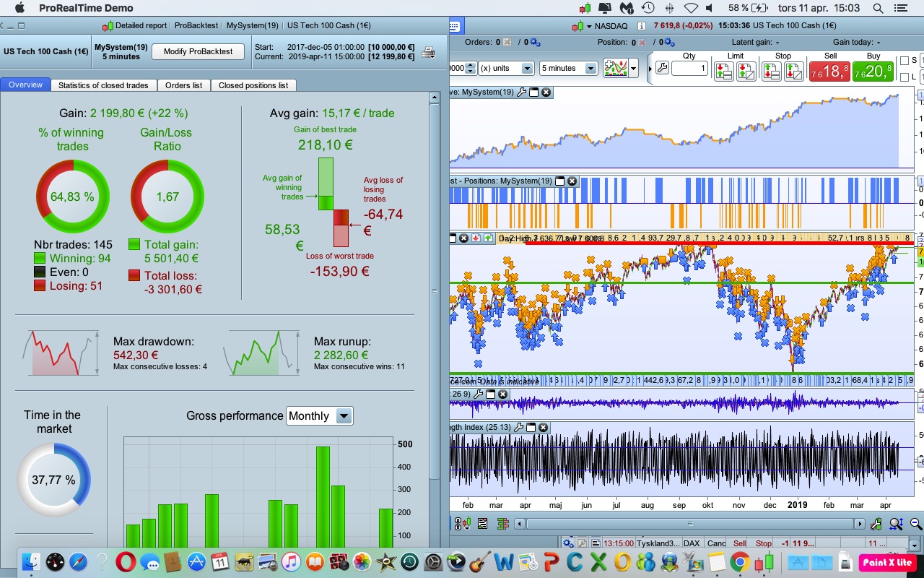
Task: Click the first Limit order icon
Action: (x=724, y=71)
